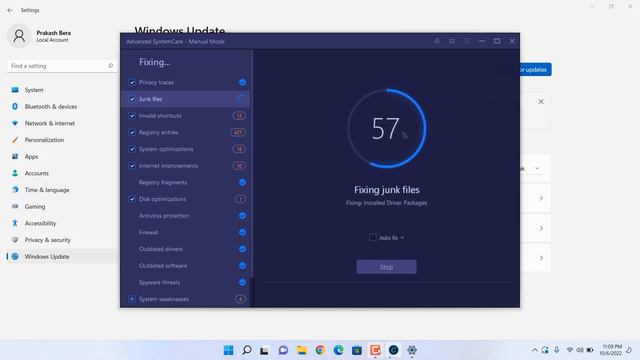Click the Antivirus protection completed checkmark
Image resolution: width=640 pixels, height=360 pixels.
coord(242,216)
